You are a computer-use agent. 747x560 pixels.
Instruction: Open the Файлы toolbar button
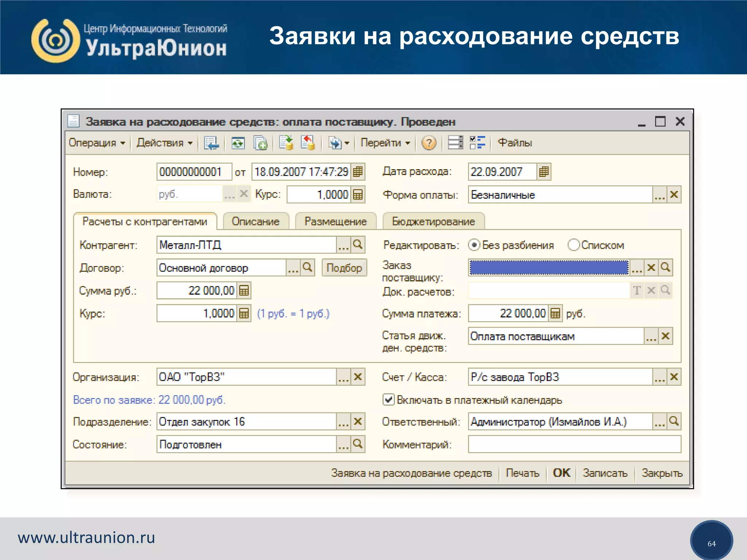[515, 143]
